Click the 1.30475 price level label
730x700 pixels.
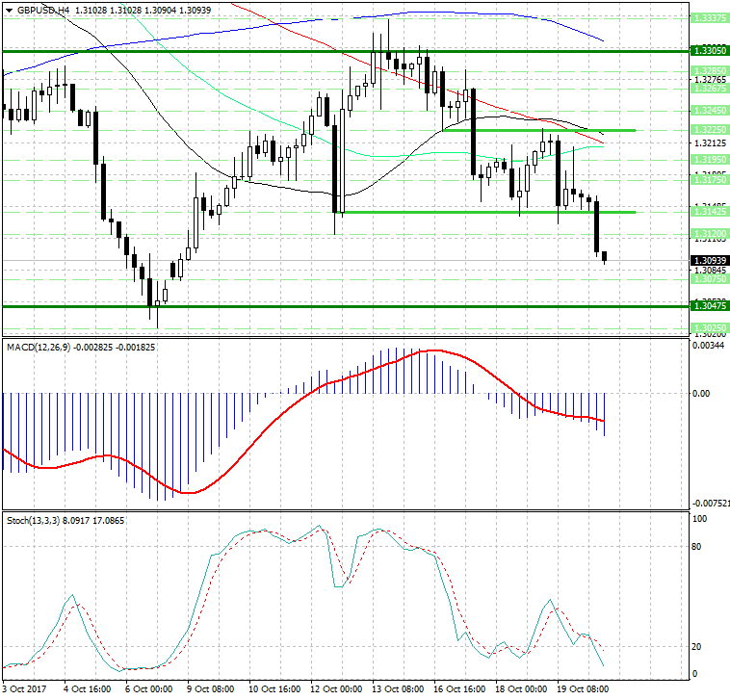(x=709, y=305)
